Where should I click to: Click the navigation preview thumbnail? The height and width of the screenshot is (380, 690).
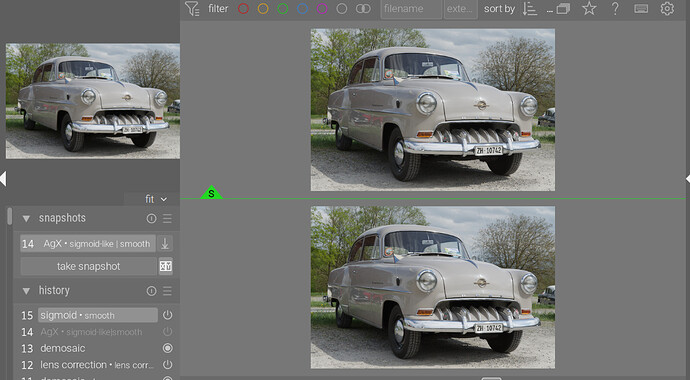tap(93, 101)
